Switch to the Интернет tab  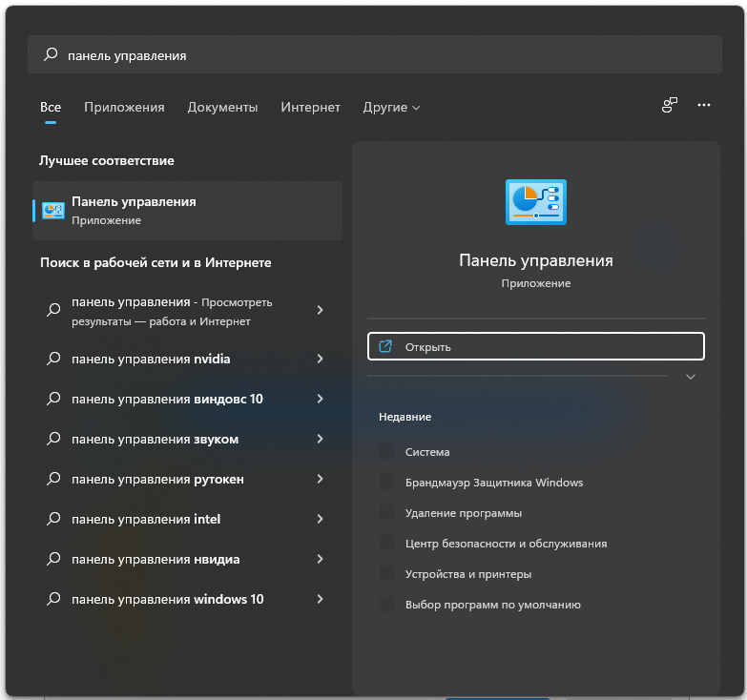(x=311, y=107)
